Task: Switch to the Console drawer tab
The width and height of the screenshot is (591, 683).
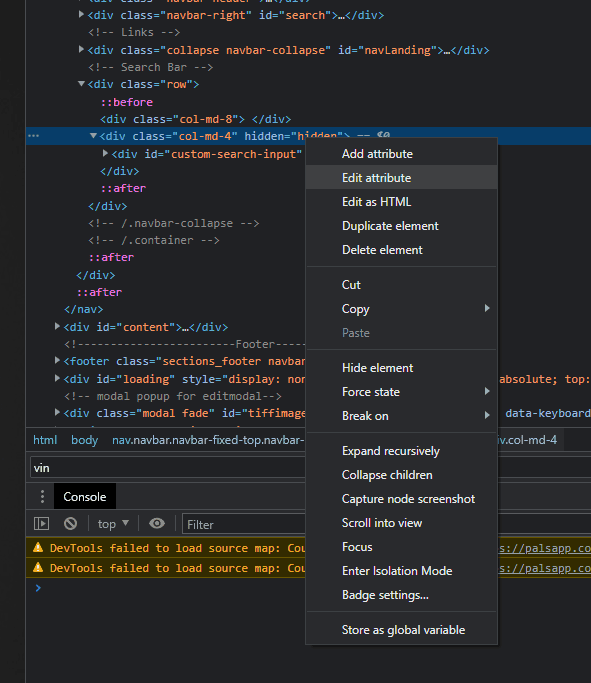Action: click(x=84, y=496)
